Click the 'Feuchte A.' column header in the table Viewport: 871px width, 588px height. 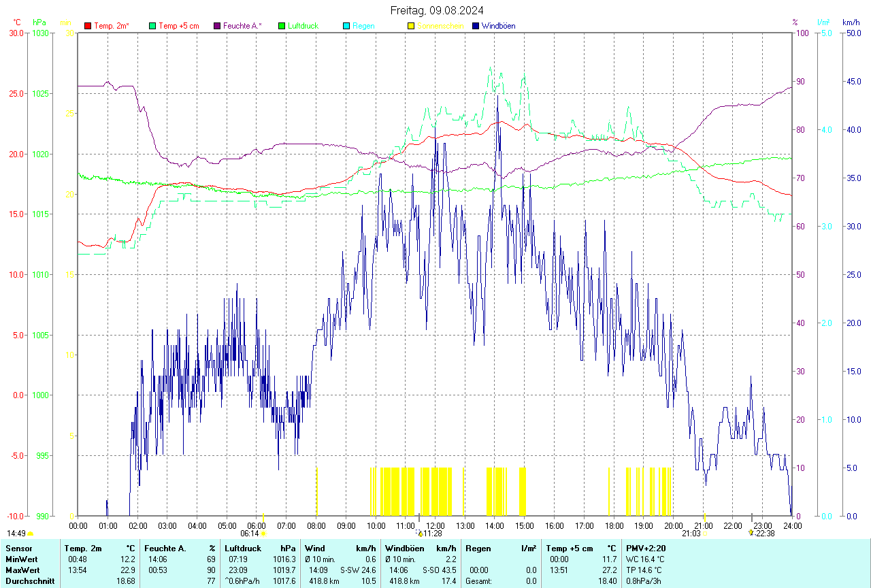(165, 548)
